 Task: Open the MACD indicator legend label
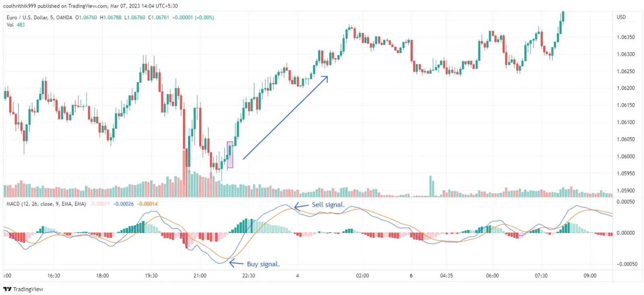coord(46,204)
